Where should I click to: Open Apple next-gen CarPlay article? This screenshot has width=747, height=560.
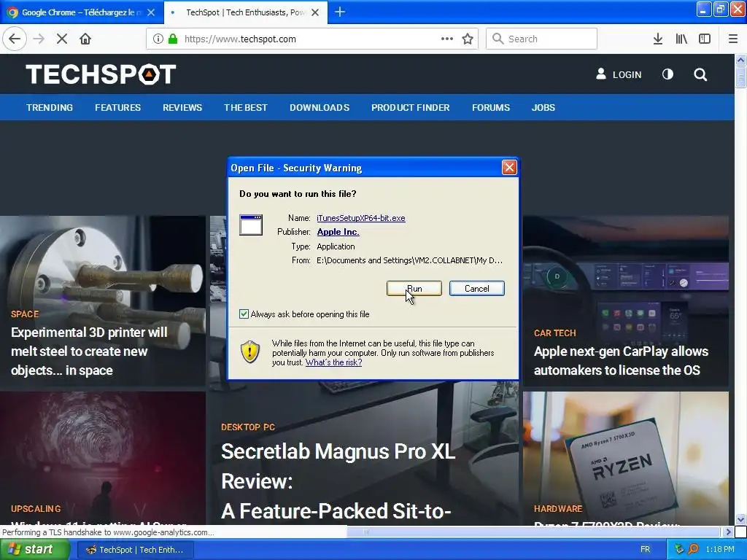click(x=622, y=361)
